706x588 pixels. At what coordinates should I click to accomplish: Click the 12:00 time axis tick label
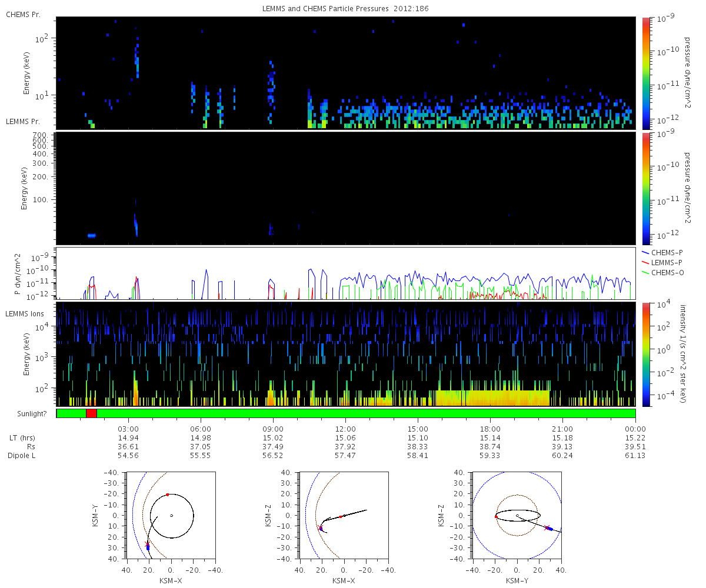tap(345, 429)
